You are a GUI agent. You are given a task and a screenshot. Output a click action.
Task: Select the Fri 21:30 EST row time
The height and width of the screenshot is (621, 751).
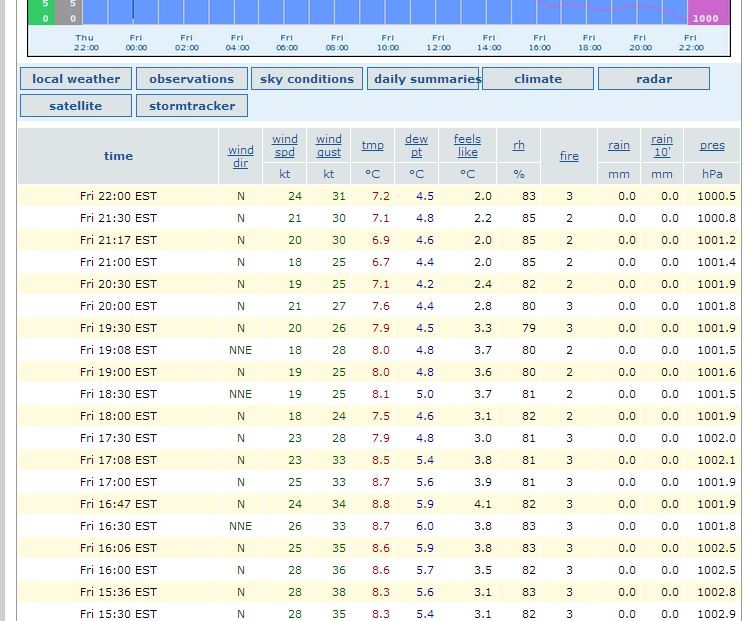click(118, 218)
